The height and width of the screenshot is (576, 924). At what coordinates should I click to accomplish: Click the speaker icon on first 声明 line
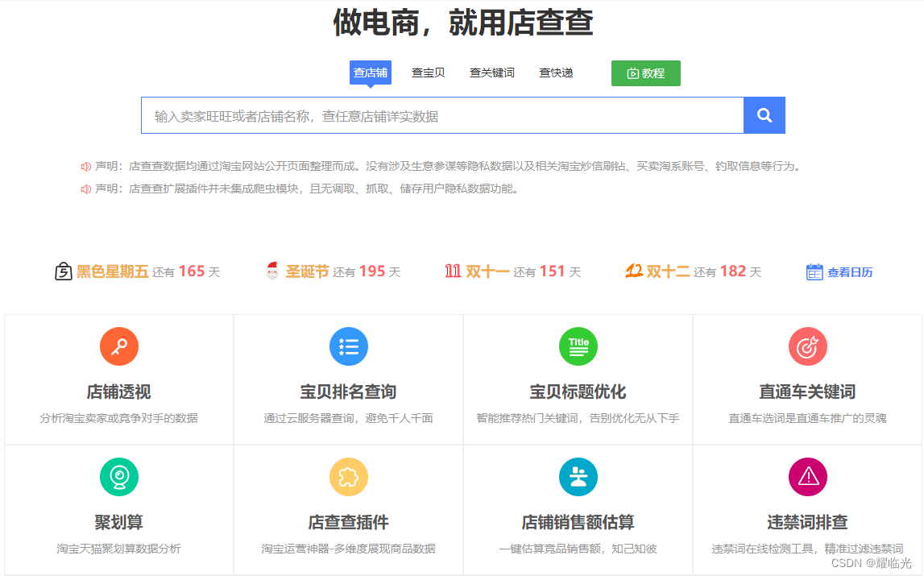(x=85, y=167)
